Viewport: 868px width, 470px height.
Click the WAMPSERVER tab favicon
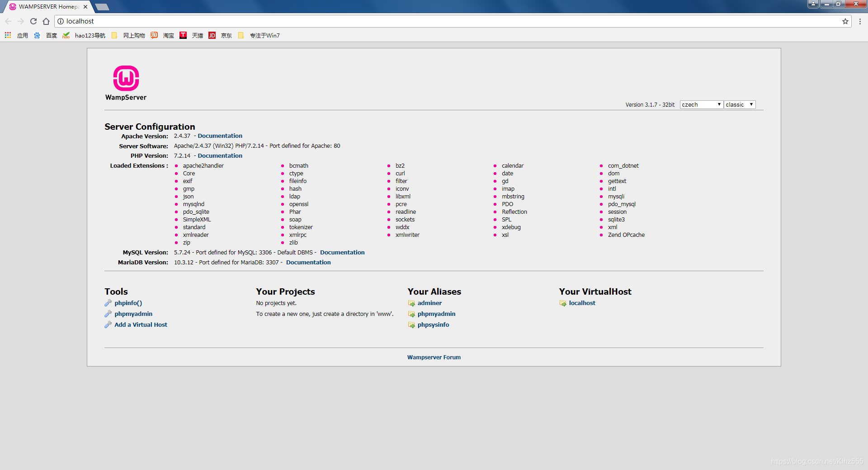pos(13,7)
